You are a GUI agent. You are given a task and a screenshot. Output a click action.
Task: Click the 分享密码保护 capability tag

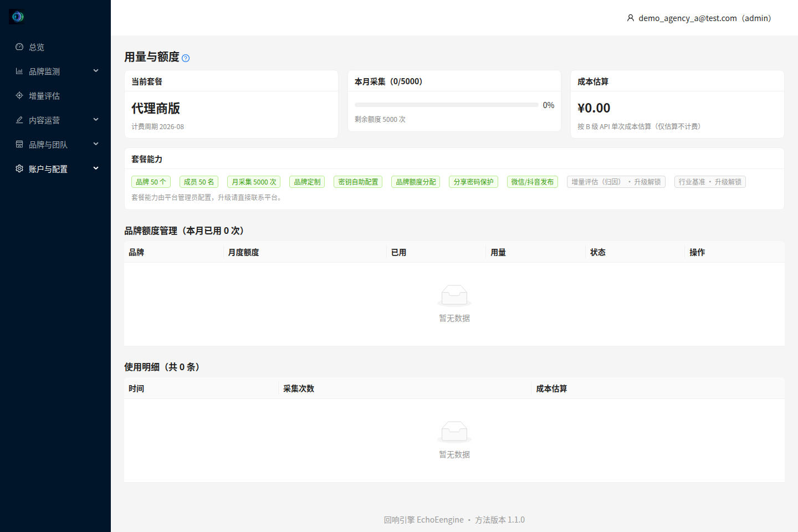point(473,182)
